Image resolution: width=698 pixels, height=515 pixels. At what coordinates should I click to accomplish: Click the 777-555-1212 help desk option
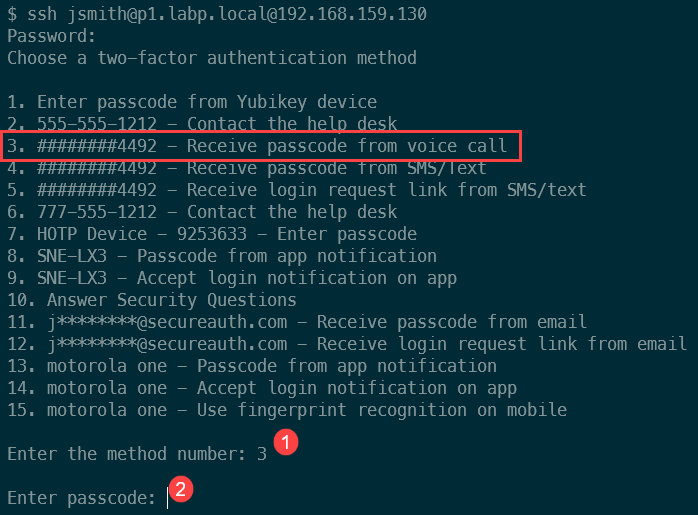tap(202, 212)
